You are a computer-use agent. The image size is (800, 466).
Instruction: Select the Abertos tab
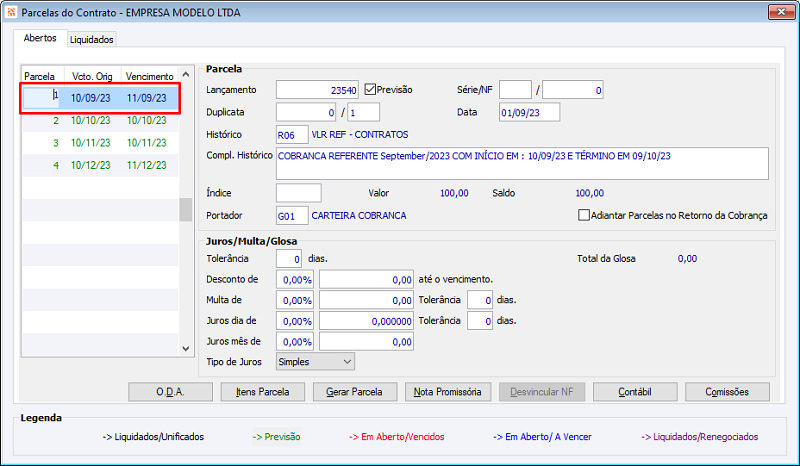click(40, 38)
